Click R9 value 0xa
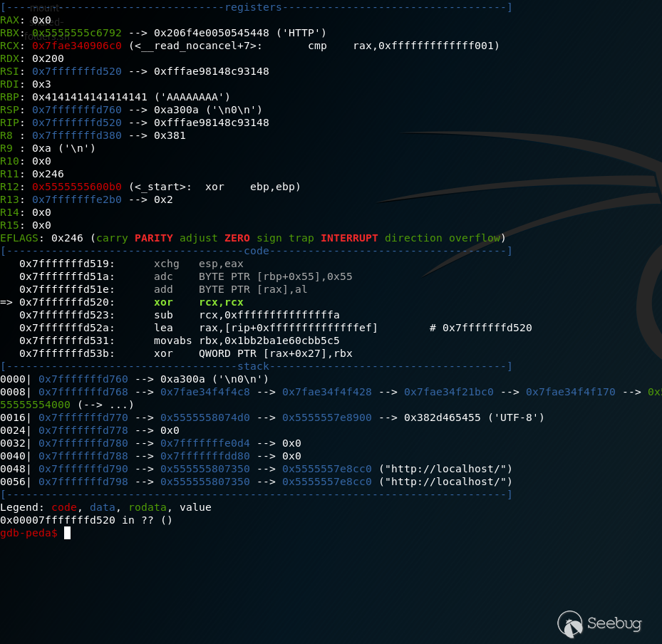 pos(41,149)
